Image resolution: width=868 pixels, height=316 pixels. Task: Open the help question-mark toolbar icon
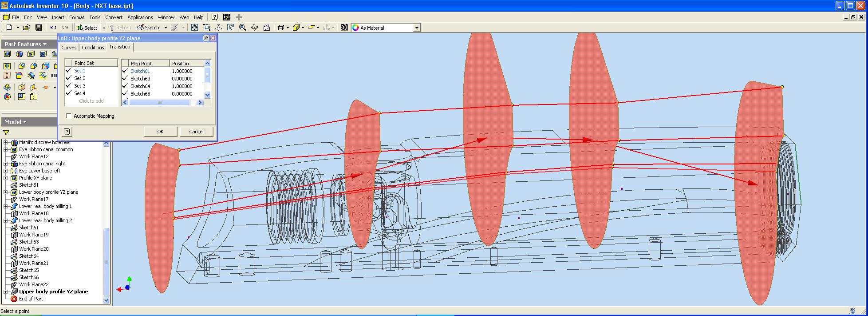(215, 17)
